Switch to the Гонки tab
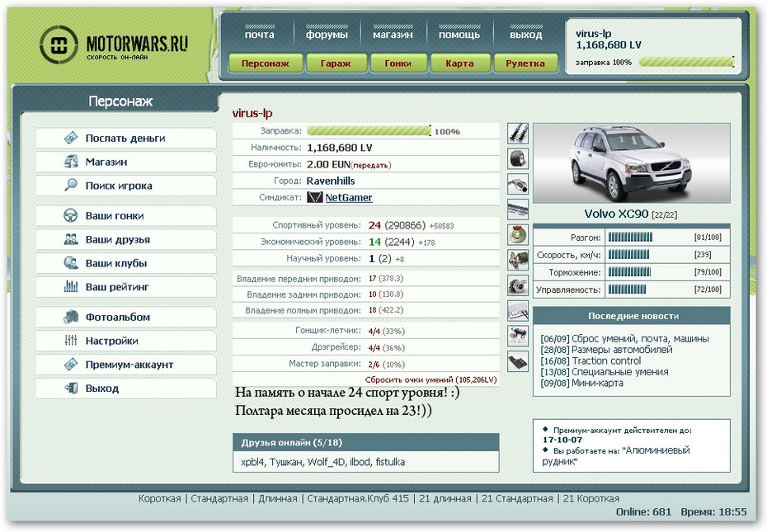Screen dimensions: 767x532 pyautogui.click(x=398, y=64)
